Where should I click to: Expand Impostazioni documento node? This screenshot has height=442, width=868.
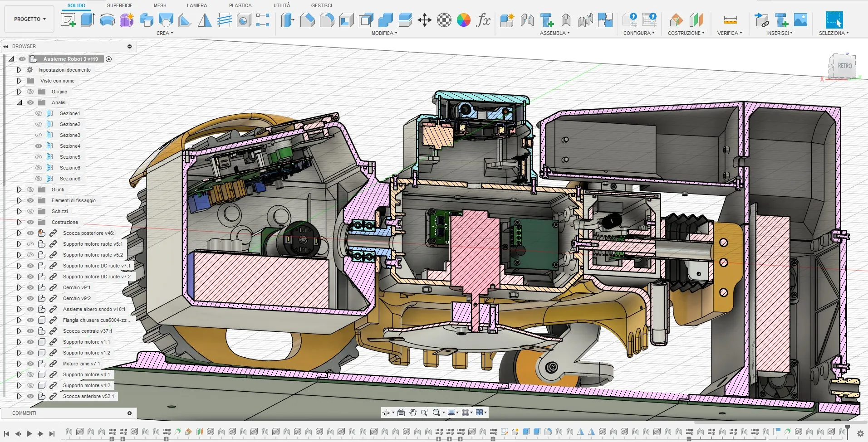click(x=19, y=70)
